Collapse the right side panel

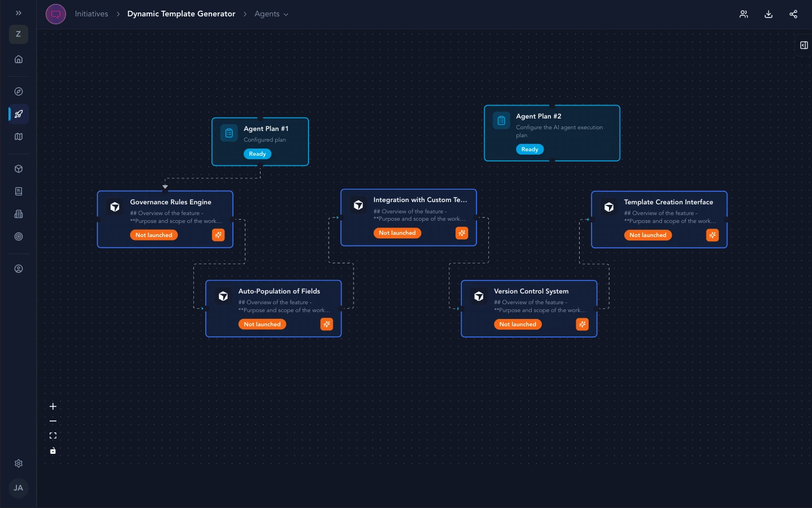(x=804, y=45)
